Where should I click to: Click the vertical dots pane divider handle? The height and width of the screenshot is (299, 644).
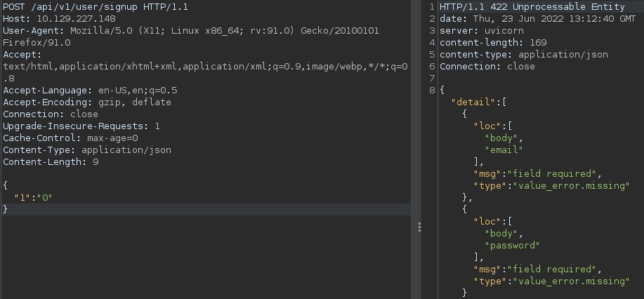click(420, 227)
